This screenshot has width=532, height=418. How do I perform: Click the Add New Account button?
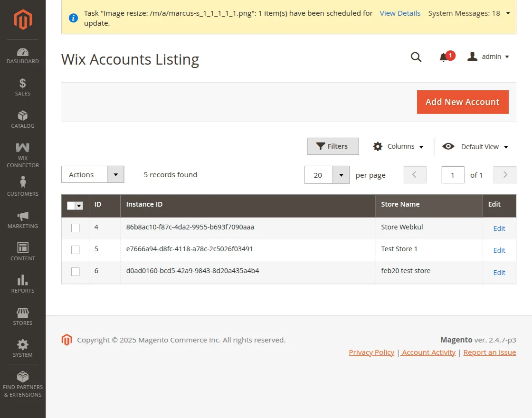click(462, 102)
